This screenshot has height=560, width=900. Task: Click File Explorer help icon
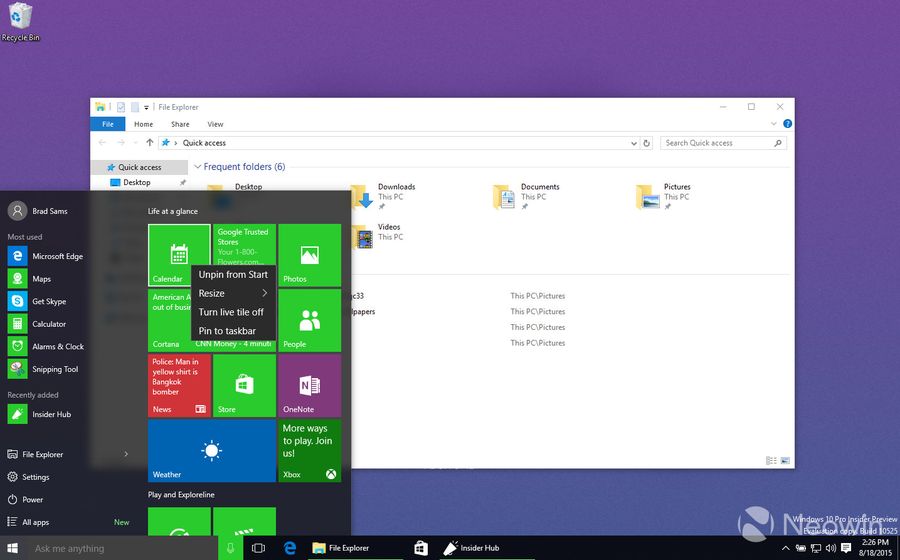[x=788, y=123]
